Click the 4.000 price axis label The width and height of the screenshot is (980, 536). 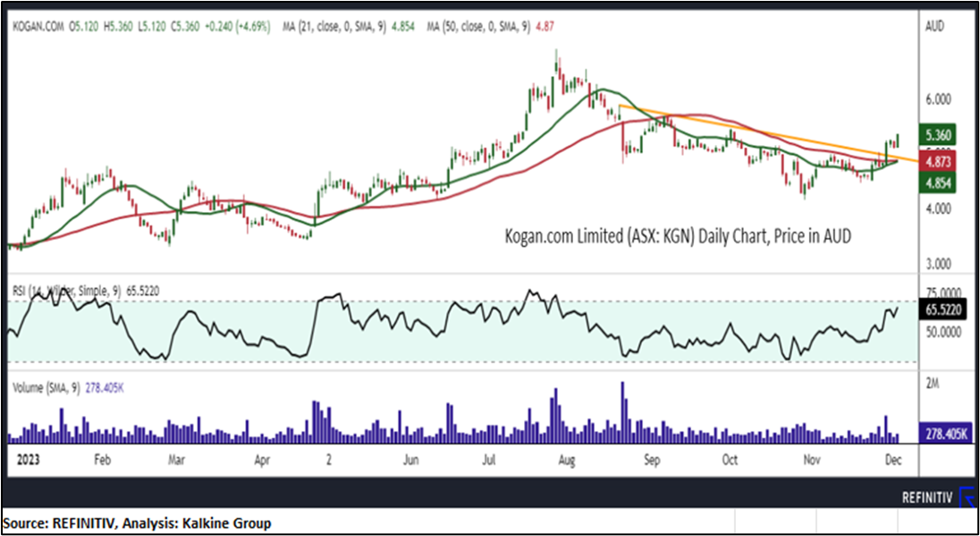tap(938, 210)
